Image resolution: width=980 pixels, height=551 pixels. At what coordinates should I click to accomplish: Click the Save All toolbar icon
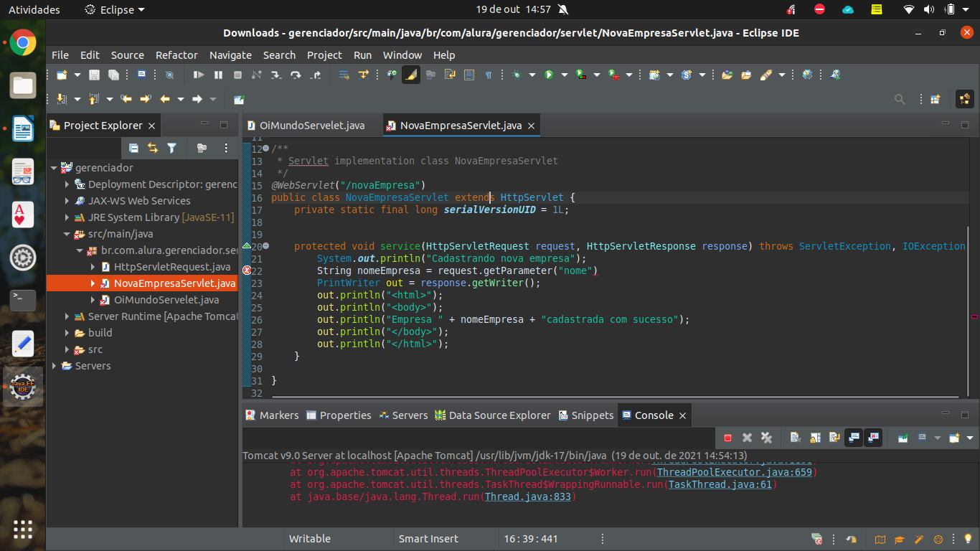point(113,75)
